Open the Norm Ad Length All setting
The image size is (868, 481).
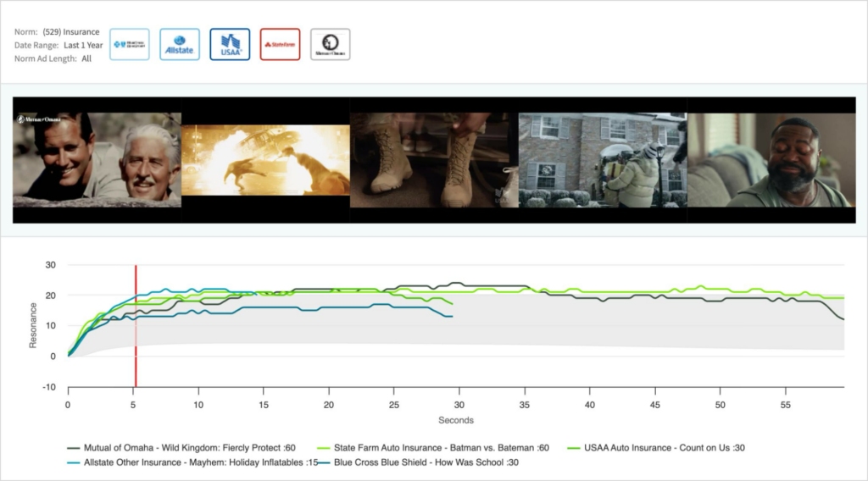tap(86, 58)
